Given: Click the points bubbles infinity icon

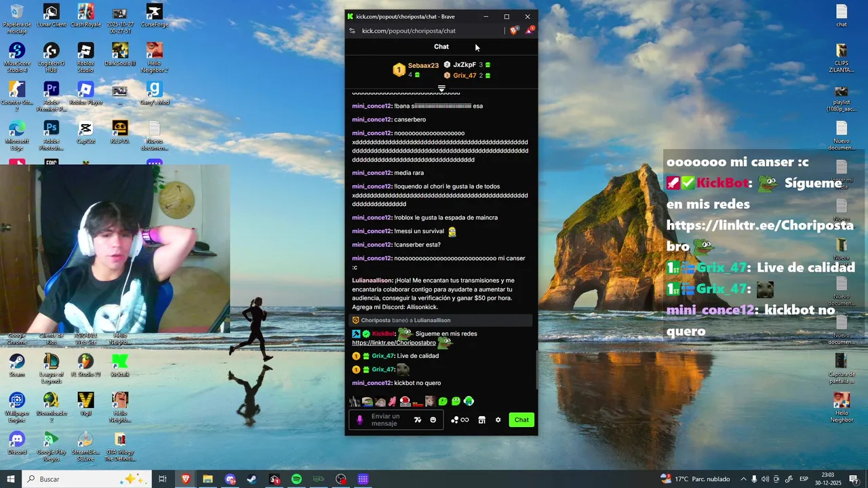Looking at the screenshot, I should click(x=460, y=420).
